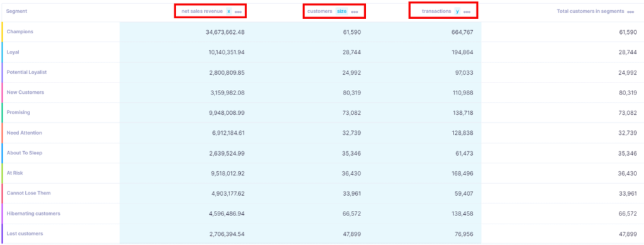Open options menu for net sales revenue column
The height and width of the screenshot is (245, 644).
coord(238,12)
